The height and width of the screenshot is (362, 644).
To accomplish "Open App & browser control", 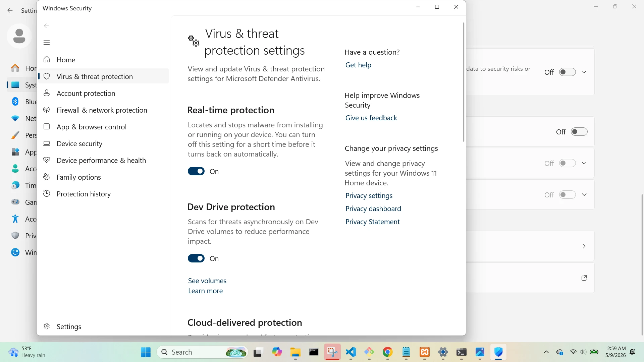I will point(104,127).
